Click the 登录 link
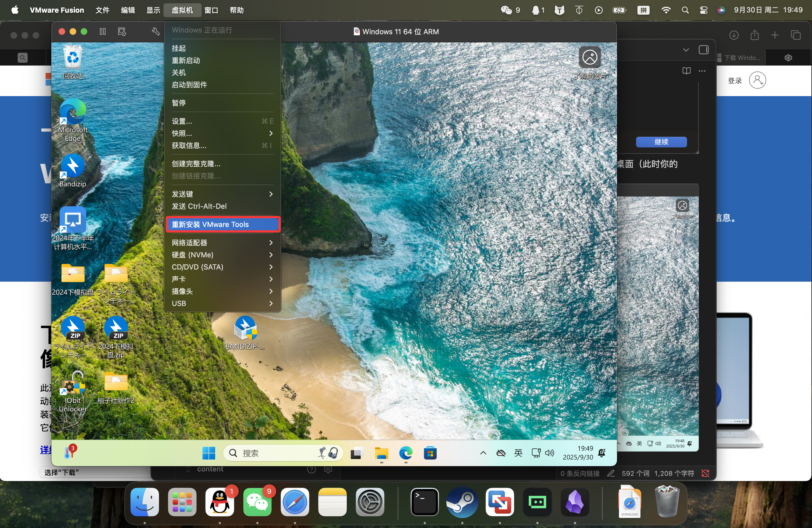Screen dimensions: 812x528 pos(735,81)
